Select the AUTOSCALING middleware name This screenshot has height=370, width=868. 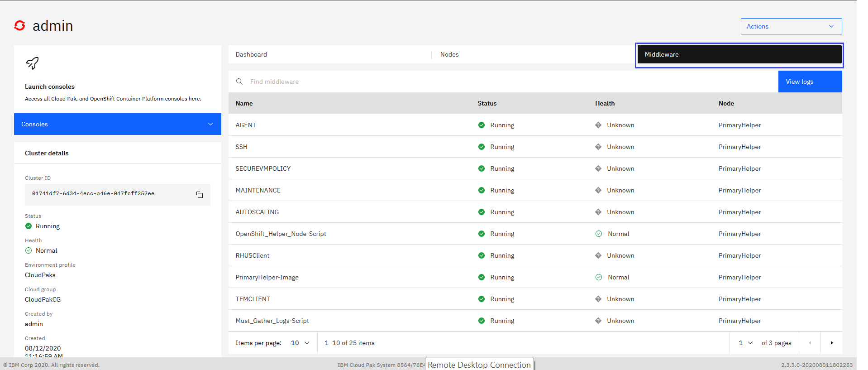pyautogui.click(x=257, y=212)
